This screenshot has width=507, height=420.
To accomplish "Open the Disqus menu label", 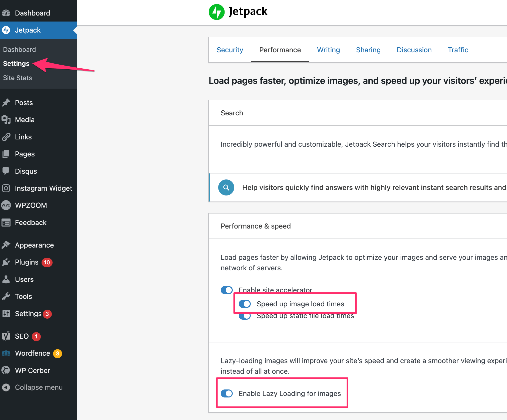I will [x=26, y=171].
